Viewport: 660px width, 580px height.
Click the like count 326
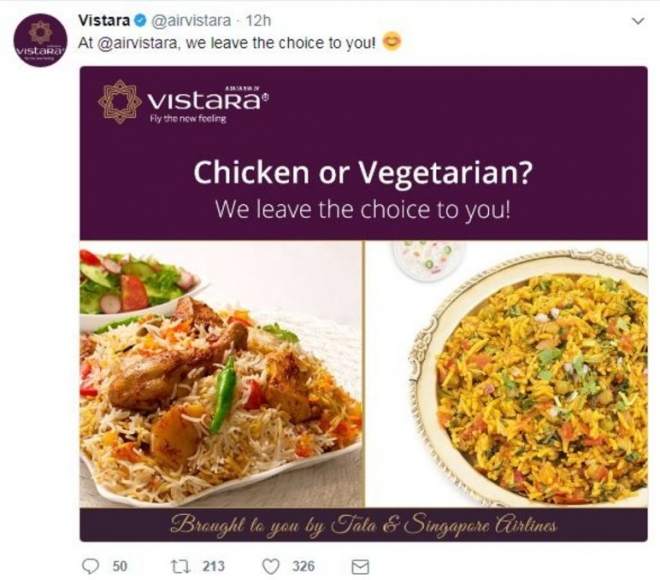303,567
